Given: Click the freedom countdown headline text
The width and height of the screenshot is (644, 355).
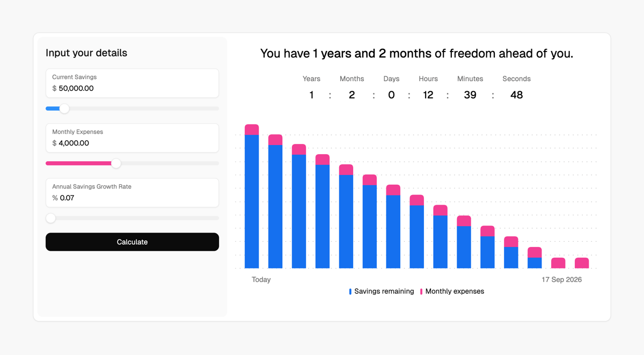Looking at the screenshot, I should tap(416, 53).
